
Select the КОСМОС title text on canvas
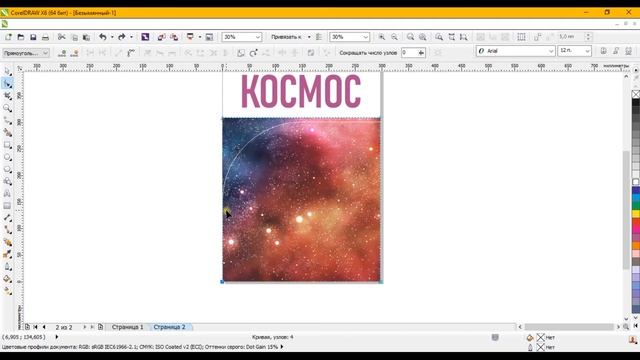point(301,91)
